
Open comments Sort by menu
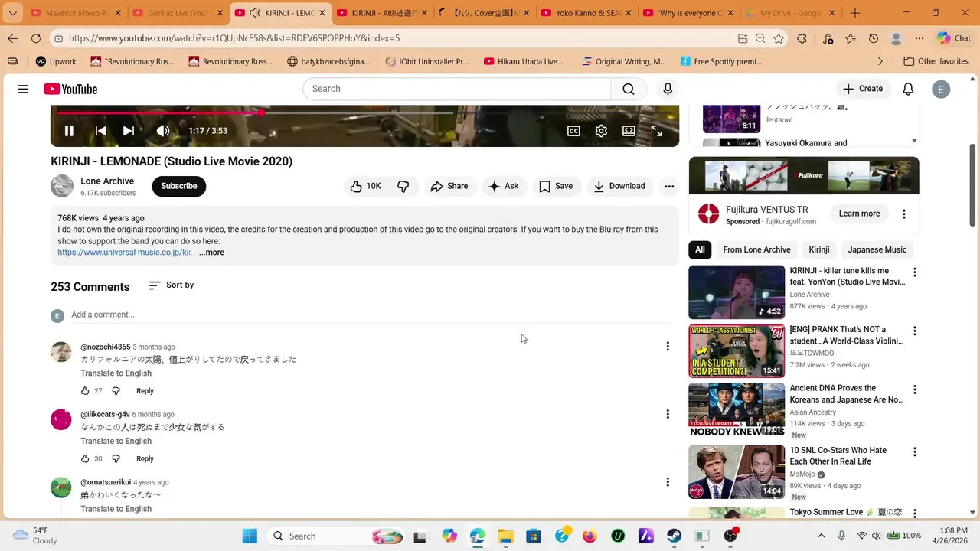(171, 285)
